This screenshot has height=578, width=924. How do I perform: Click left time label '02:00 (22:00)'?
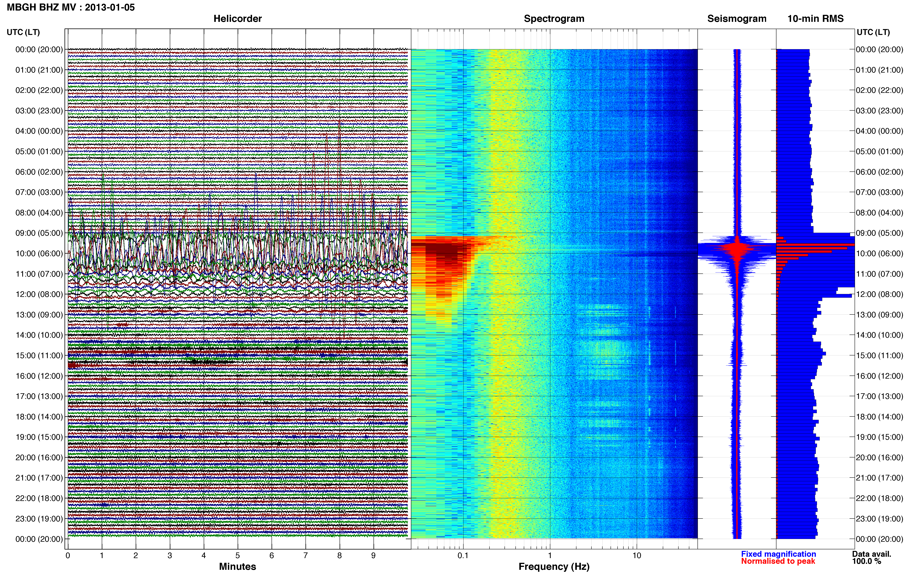tap(39, 90)
